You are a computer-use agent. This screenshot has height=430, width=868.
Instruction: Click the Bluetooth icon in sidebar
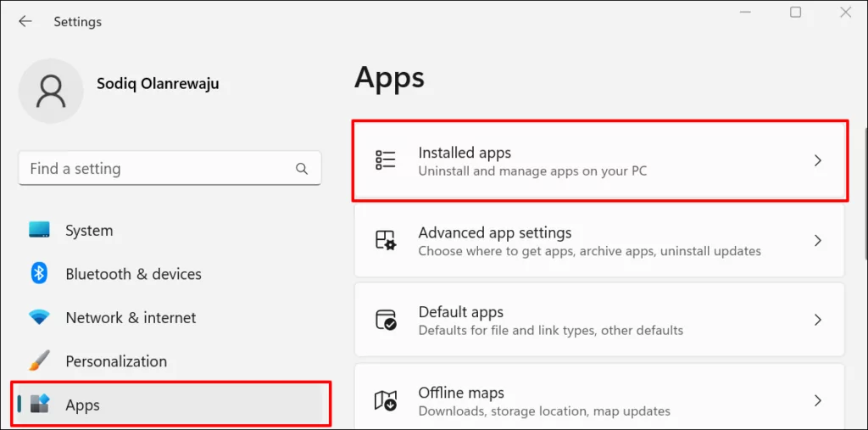point(39,274)
